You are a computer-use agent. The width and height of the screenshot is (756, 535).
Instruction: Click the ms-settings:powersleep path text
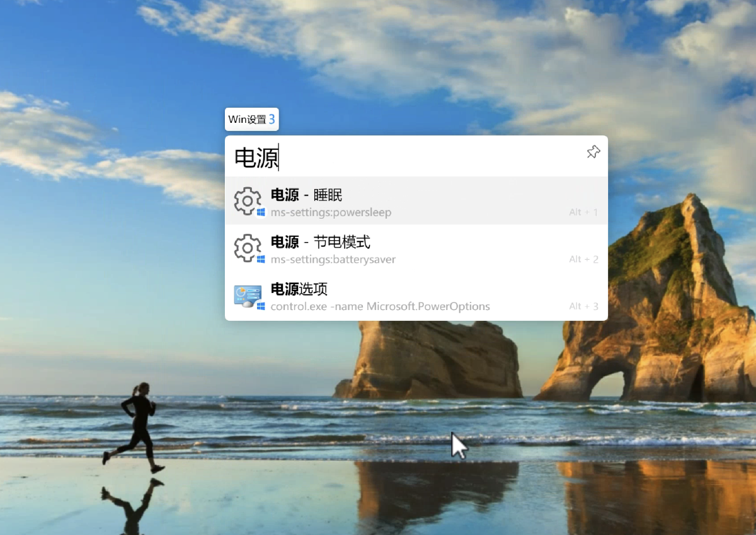click(331, 212)
